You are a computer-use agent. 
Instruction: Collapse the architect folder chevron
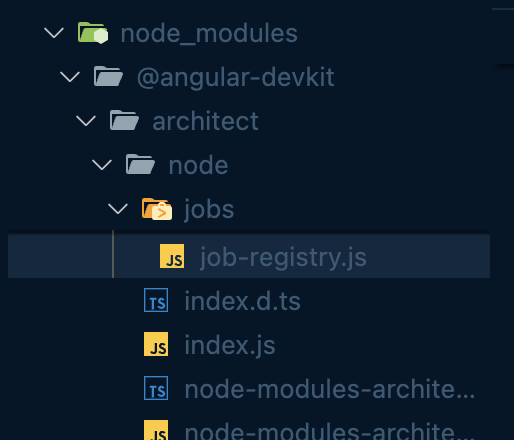(86, 121)
